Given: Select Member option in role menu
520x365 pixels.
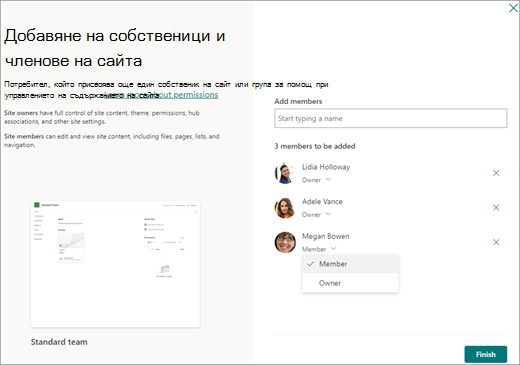Looking at the screenshot, I should tap(350, 264).
